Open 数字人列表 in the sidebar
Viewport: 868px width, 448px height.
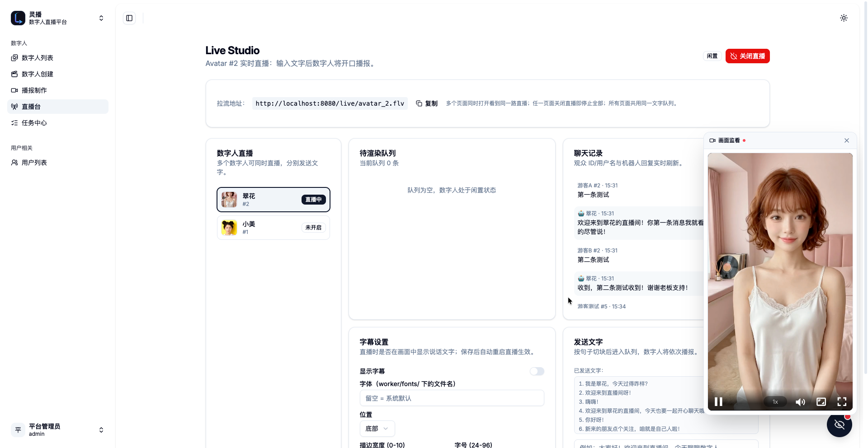(x=58, y=58)
